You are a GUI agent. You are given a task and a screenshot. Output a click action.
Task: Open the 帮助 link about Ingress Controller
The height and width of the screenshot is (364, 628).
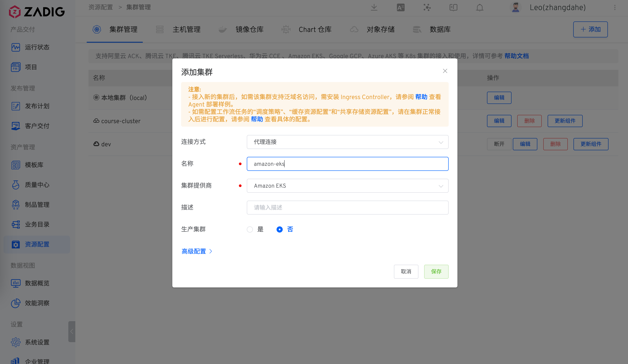coord(421,97)
